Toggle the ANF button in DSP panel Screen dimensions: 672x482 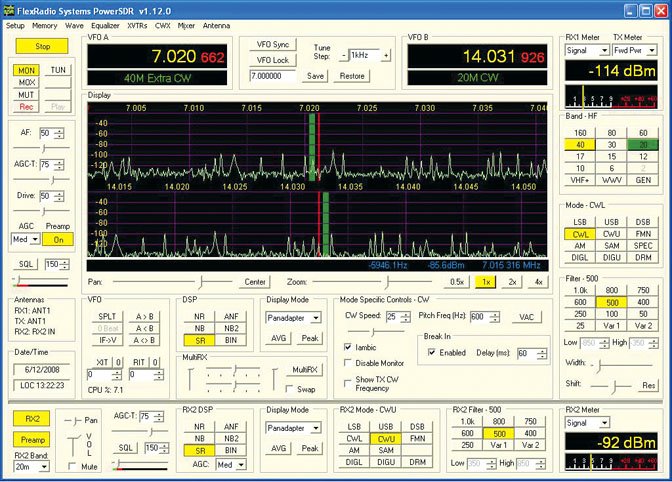pos(231,317)
